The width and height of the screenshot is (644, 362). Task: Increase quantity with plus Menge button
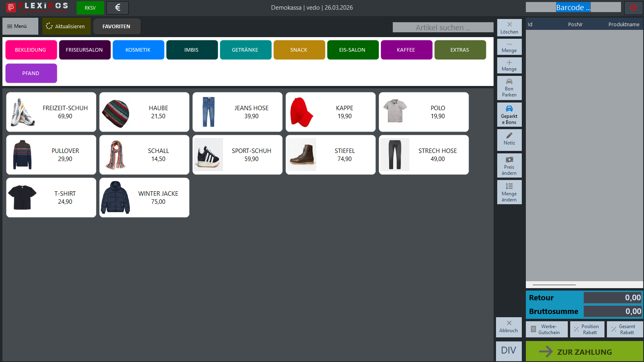509,65
